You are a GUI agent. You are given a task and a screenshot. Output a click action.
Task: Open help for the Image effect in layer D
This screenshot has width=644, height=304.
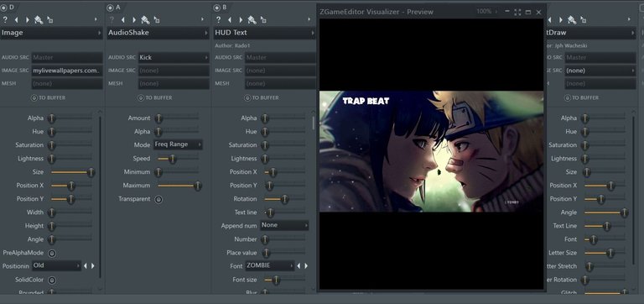tap(5, 19)
